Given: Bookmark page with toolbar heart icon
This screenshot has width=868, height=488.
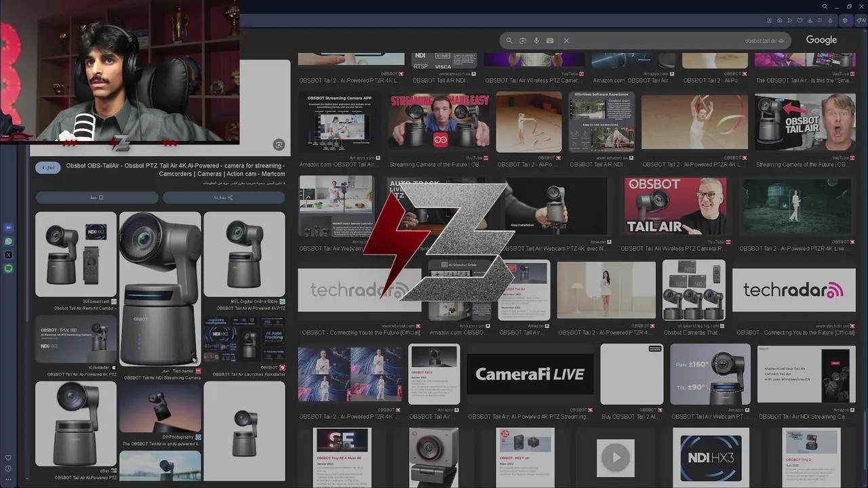Looking at the screenshot, I should 800,20.
